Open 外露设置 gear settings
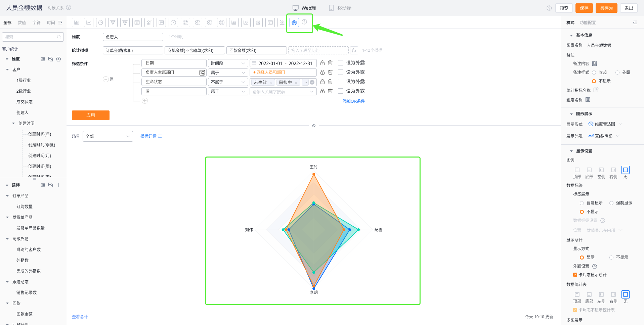 (595, 266)
